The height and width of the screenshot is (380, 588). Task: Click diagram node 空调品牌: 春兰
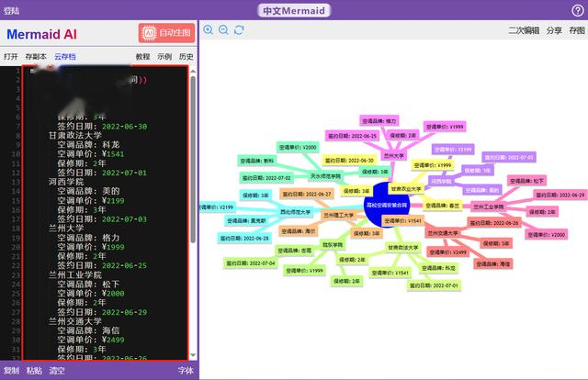[443, 206]
